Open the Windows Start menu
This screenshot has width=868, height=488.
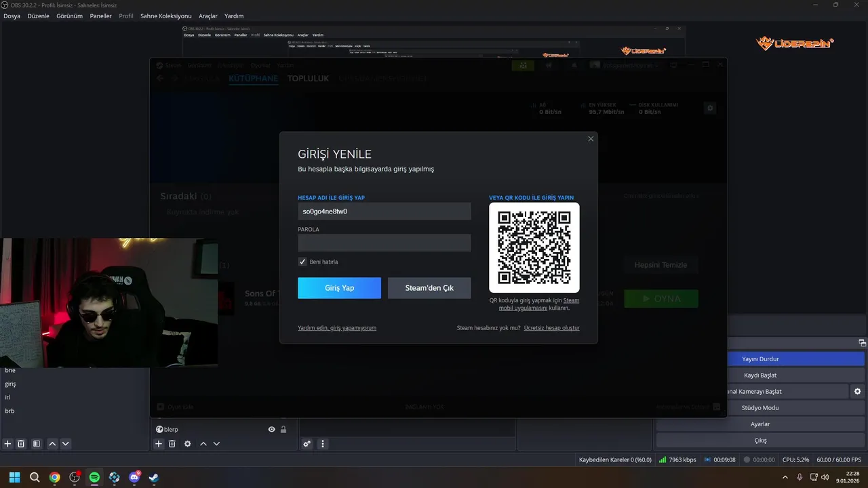14,477
